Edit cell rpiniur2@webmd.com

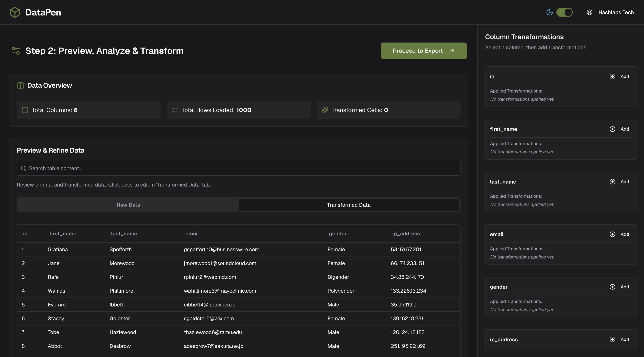pos(210,277)
